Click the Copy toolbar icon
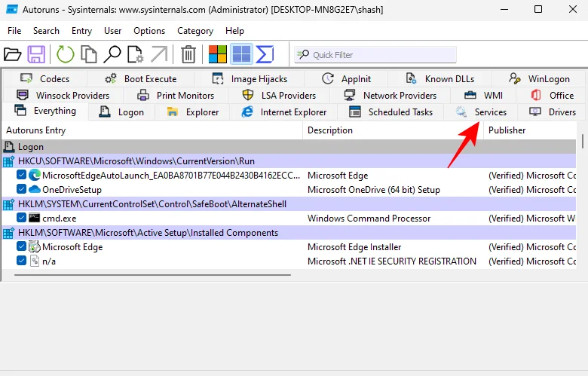The width and height of the screenshot is (588, 376). [89, 54]
